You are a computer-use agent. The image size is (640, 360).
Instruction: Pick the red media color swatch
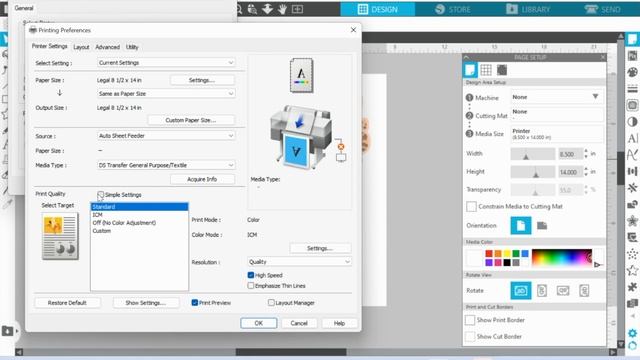tap(489, 253)
